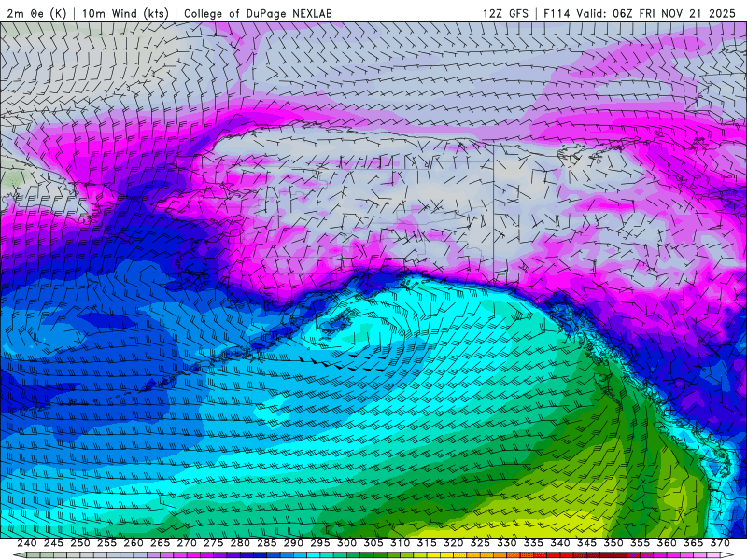Click 'College of DuPage NEXLAB' header text
The image size is (747, 560).
(258, 13)
